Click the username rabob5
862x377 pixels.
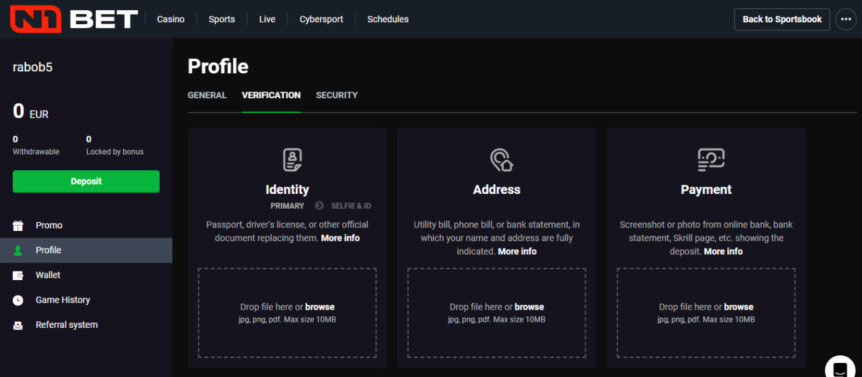(32, 68)
